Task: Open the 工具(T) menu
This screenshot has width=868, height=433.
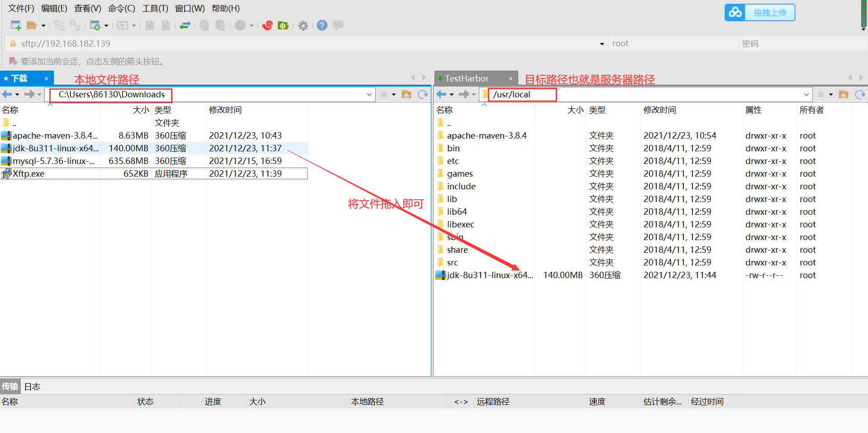Action: [x=155, y=8]
